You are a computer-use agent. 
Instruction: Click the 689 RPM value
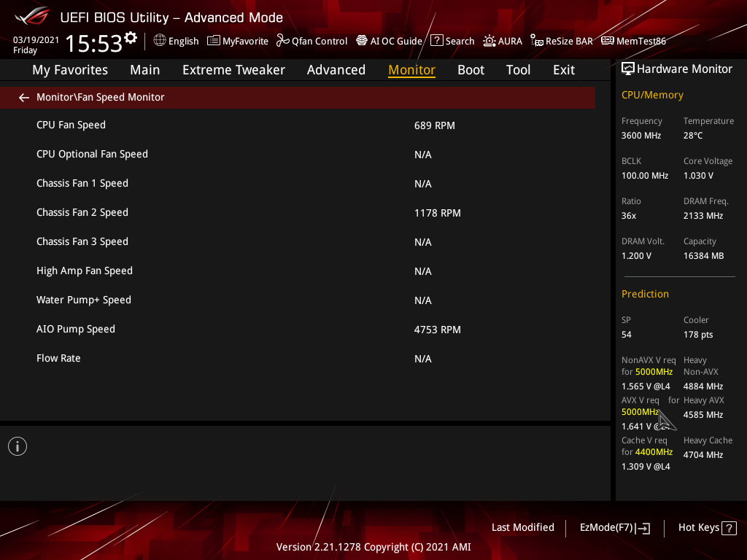435,125
